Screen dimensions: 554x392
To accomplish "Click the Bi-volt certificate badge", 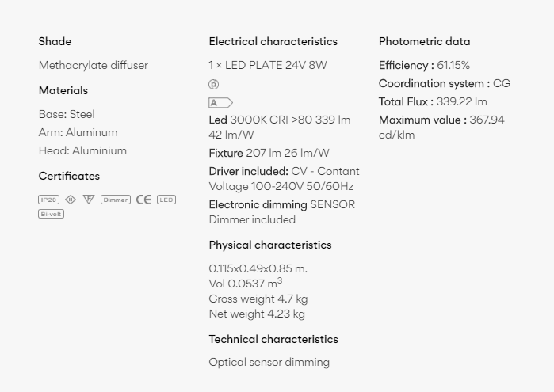I will pyautogui.click(x=52, y=214).
